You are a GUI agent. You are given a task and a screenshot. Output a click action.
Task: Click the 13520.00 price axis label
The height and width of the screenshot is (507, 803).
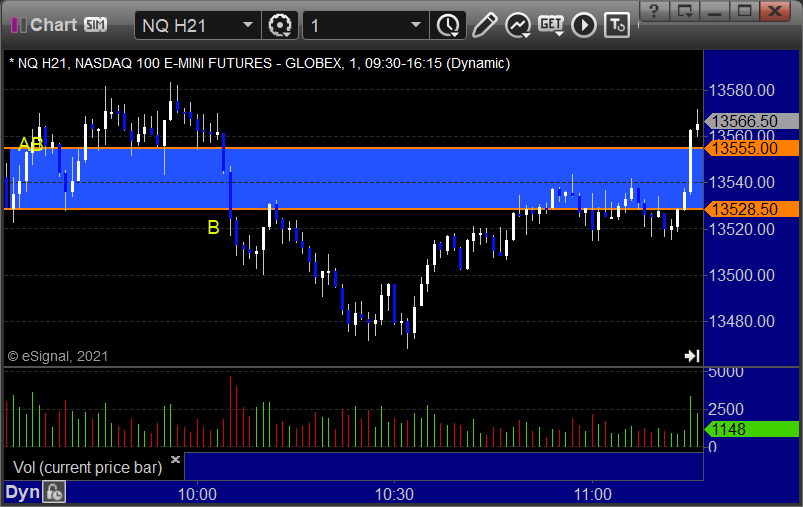pyautogui.click(x=742, y=229)
